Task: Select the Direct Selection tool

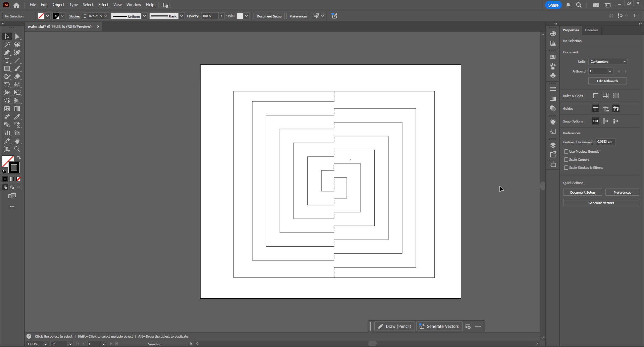Action: [x=17, y=36]
